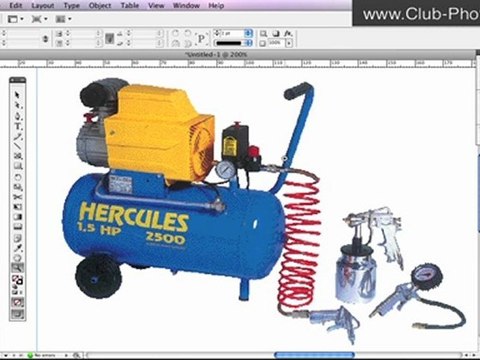Select the Pencil tool
Viewport: 480px width, 360px height.
pos(17,137)
